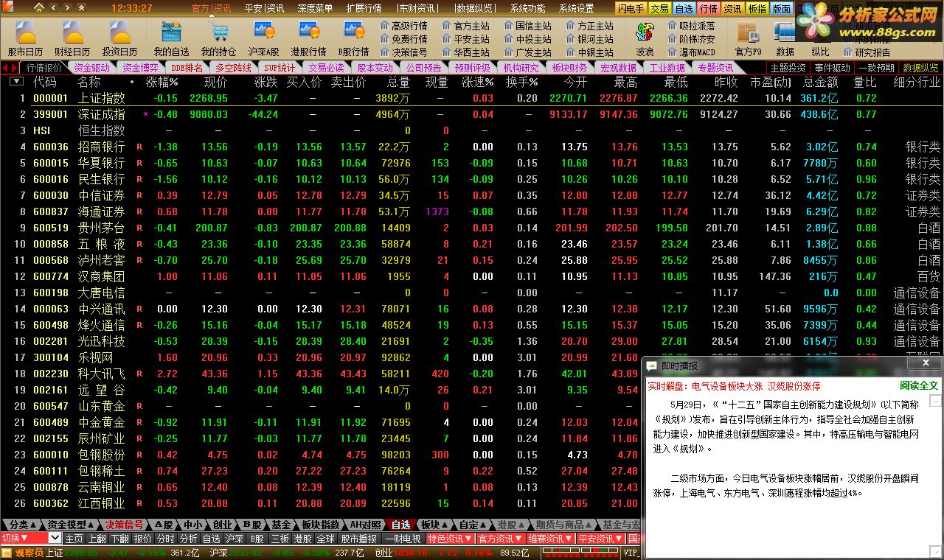Click the navigate back arrow in title bar
944x560 pixels.
[x=52, y=8]
